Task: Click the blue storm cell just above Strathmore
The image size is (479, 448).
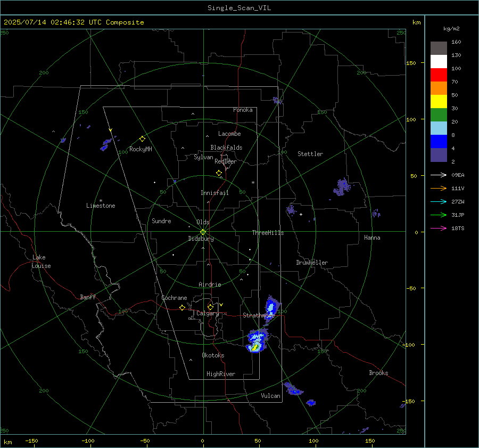Action: tap(271, 307)
